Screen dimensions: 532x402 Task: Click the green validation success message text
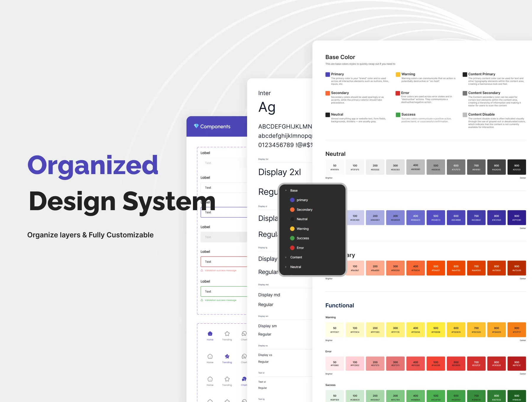point(220,300)
